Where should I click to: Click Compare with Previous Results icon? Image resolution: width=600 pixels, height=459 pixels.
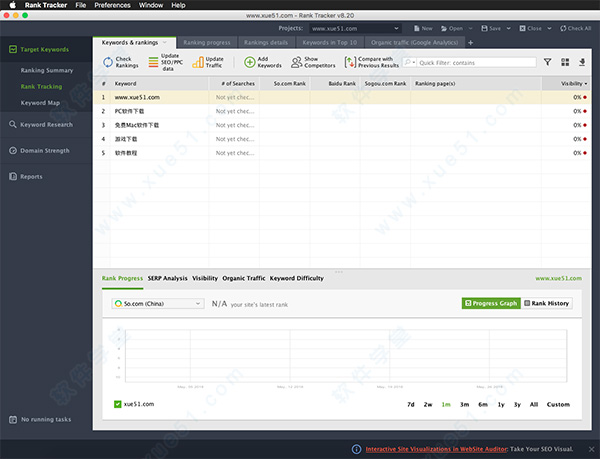[x=350, y=62]
